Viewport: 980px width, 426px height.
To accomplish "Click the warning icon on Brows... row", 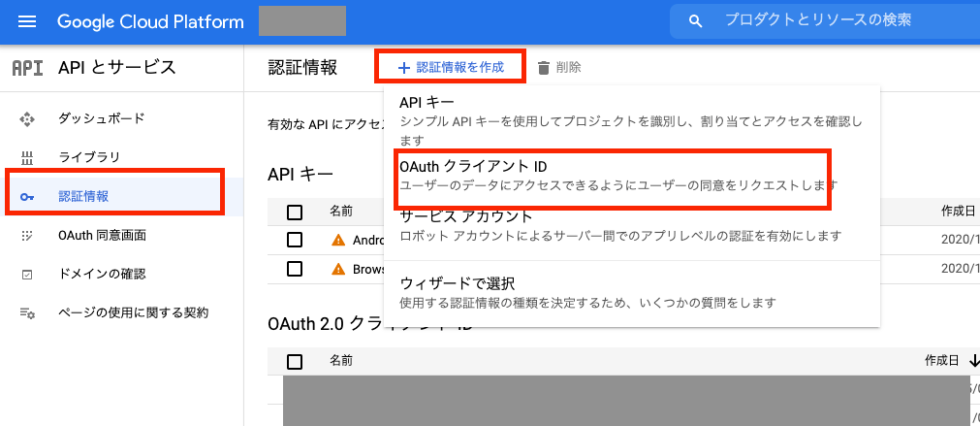I will [338, 269].
